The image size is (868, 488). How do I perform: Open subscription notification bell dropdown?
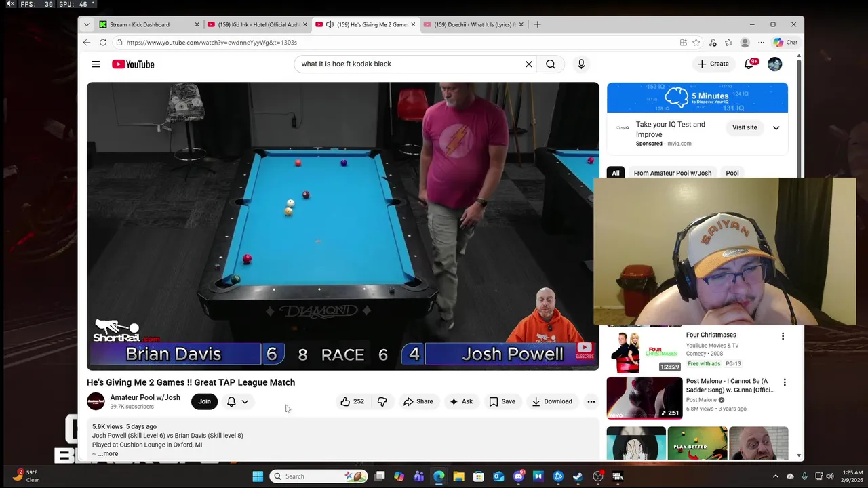[x=237, y=401]
